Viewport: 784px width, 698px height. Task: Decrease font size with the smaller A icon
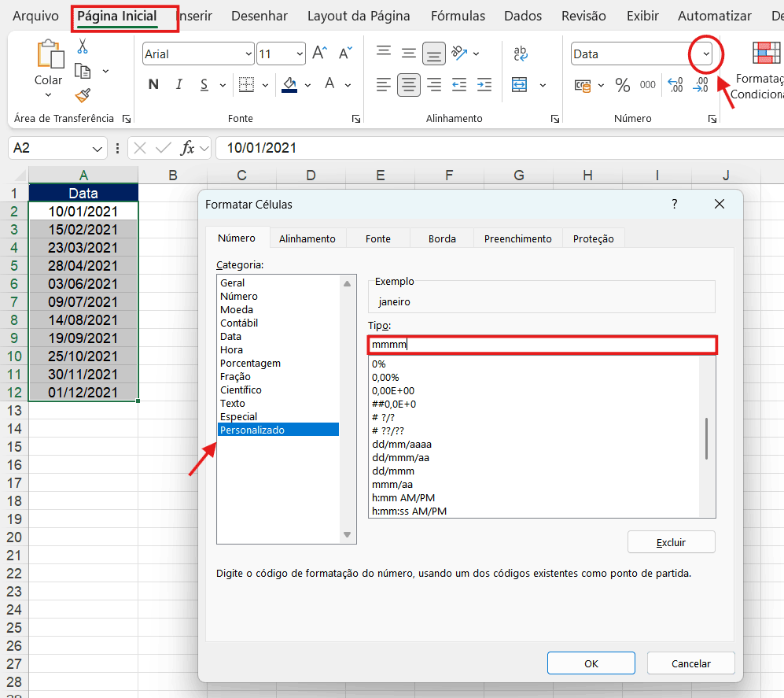click(345, 53)
